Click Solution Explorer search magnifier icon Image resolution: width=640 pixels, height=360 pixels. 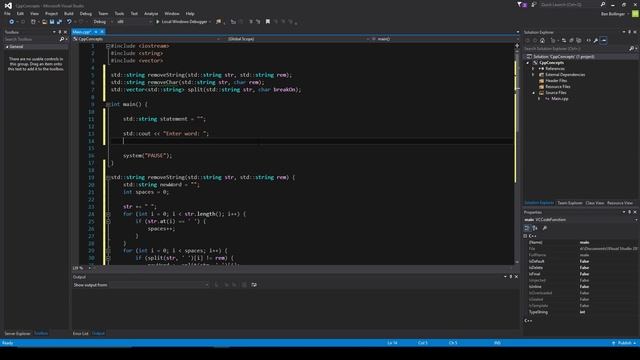pyautogui.click(x=631, y=49)
